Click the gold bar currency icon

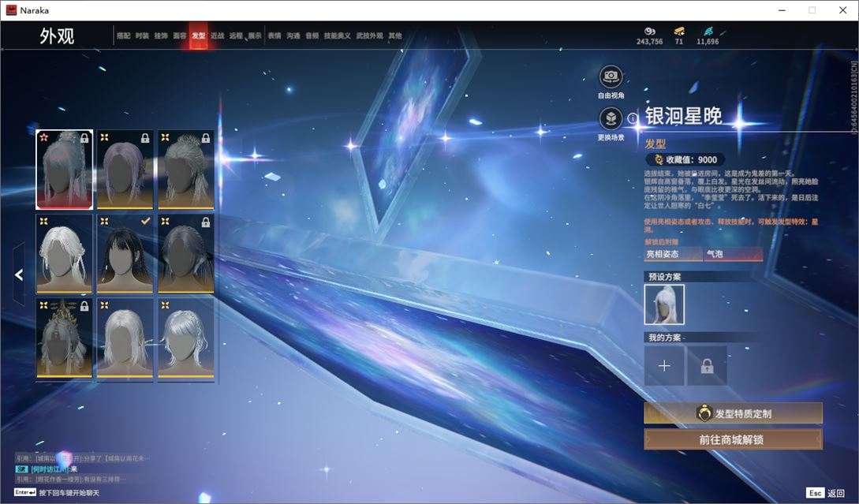click(x=679, y=32)
